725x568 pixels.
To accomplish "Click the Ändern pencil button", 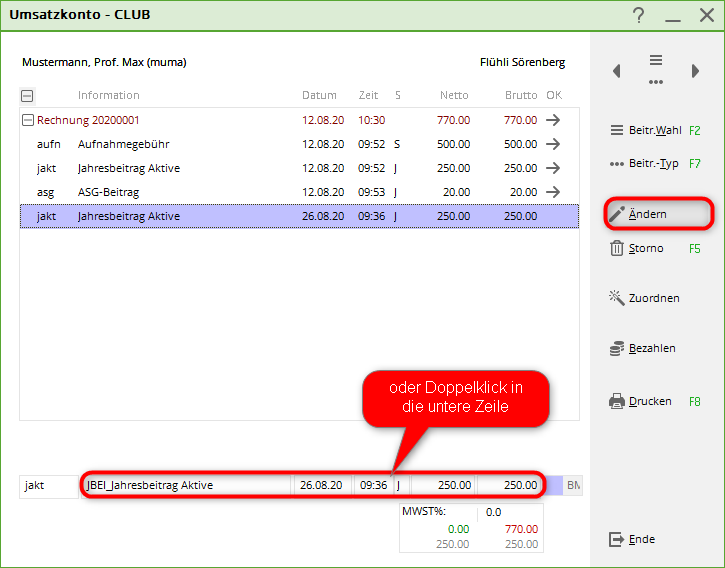I will point(657,214).
